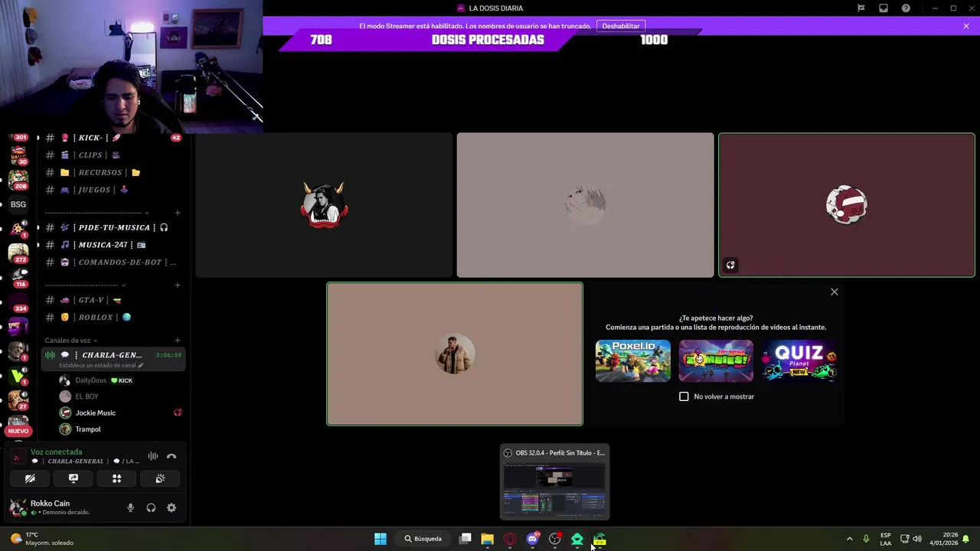
Task: Launch the Zombies activity card
Action: [716, 360]
